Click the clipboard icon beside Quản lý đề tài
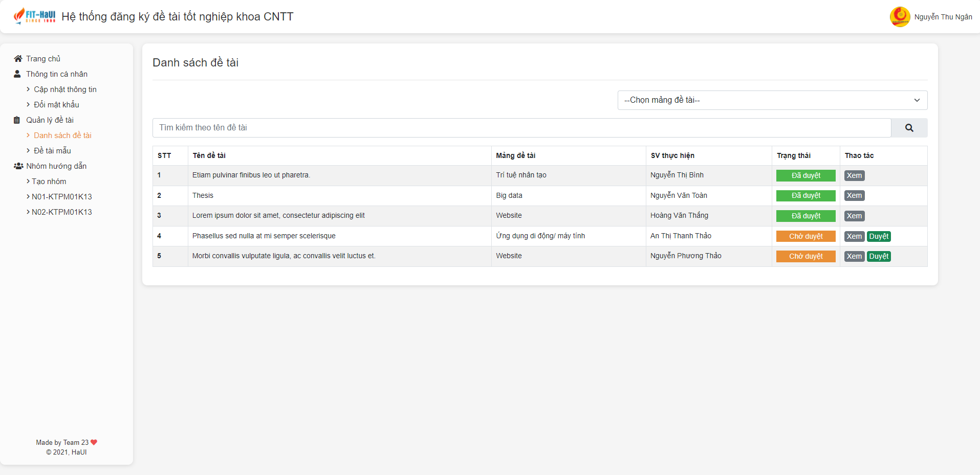 pyautogui.click(x=17, y=120)
